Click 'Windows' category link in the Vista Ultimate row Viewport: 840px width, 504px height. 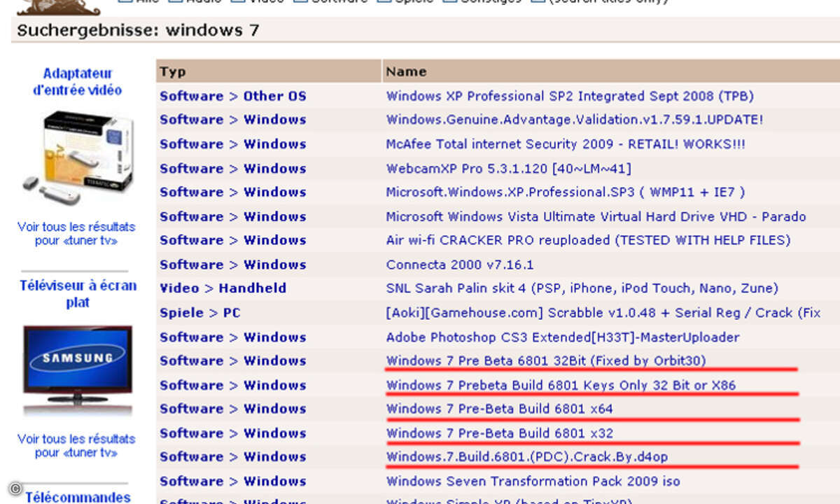pyautogui.click(x=274, y=216)
